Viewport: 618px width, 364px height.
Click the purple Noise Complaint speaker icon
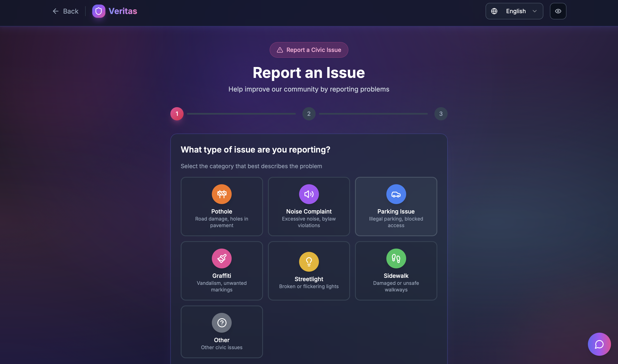click(309, 194)
